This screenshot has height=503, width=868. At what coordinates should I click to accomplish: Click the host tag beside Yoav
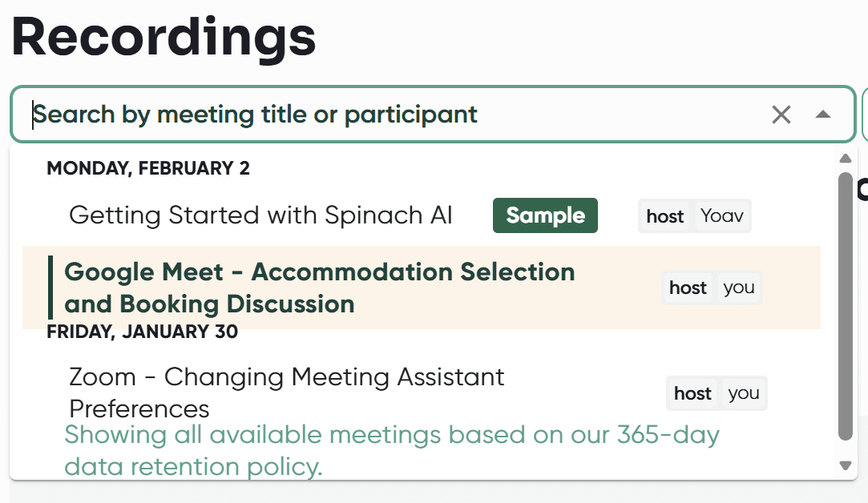pos(665,216)
